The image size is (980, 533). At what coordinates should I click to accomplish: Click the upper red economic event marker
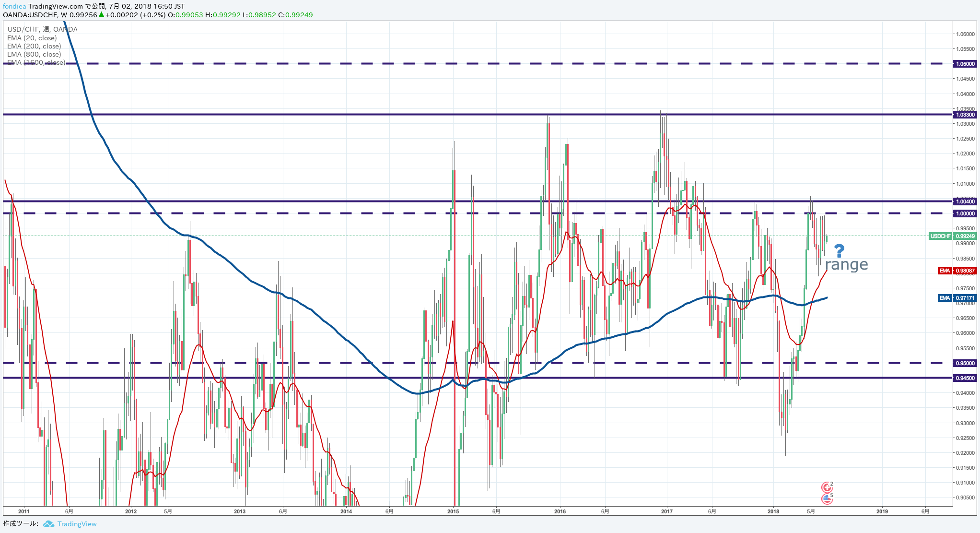tap(827, 487)
